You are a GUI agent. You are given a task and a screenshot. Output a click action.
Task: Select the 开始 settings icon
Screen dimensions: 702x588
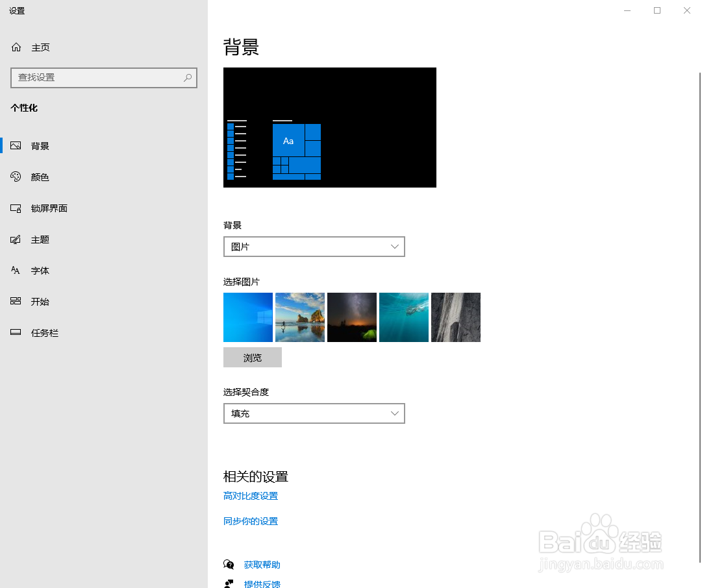16,302
